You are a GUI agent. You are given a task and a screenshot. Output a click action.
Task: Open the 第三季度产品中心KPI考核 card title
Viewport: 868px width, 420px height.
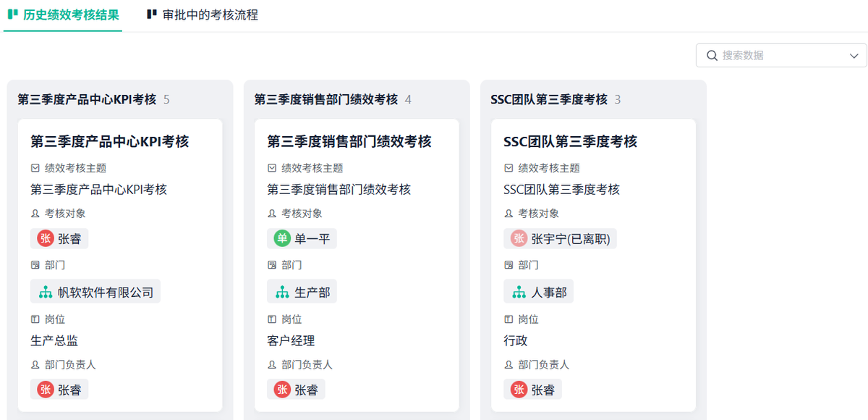click(x=109, y=141)
